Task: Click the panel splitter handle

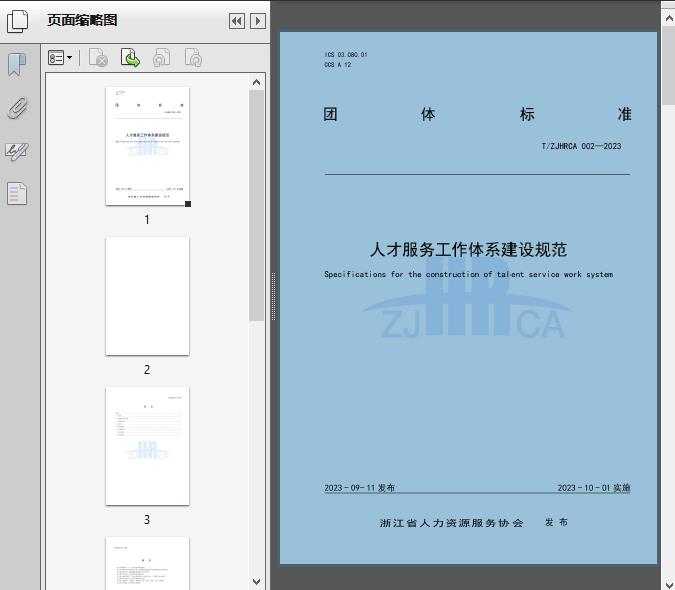Action: click(x=273, y=297)
